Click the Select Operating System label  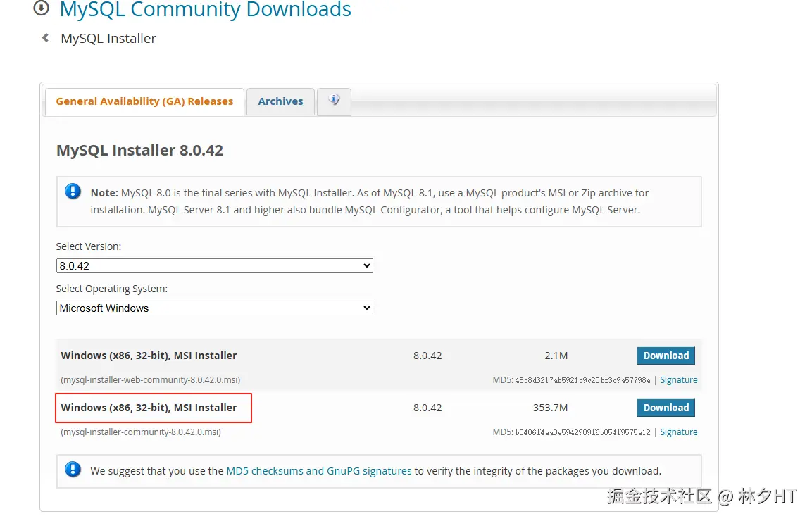pyautogui.click(x=112, y=289)
